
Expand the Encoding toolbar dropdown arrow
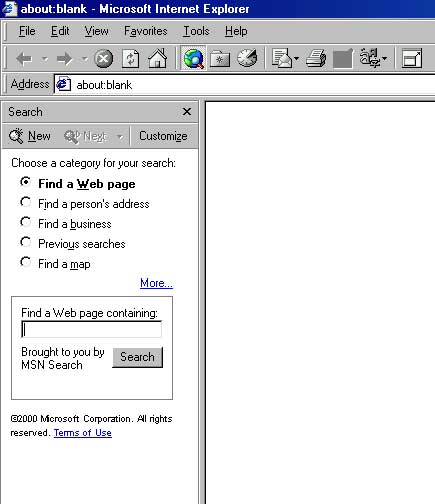pos(384,59)
